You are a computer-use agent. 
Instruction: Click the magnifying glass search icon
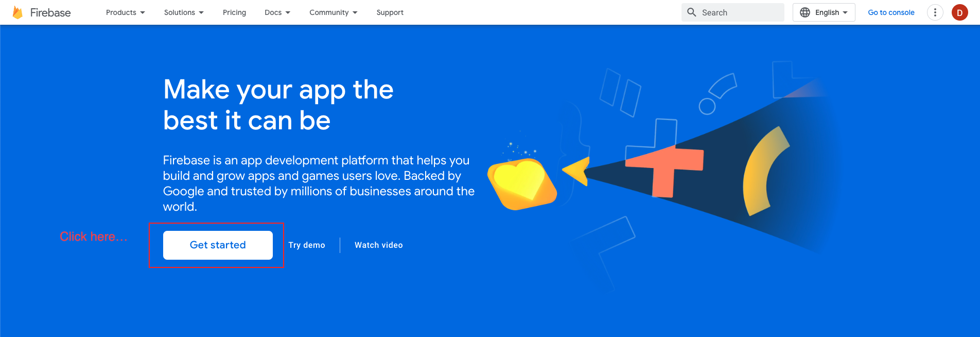pyautogui.click(x=692, y=12)
